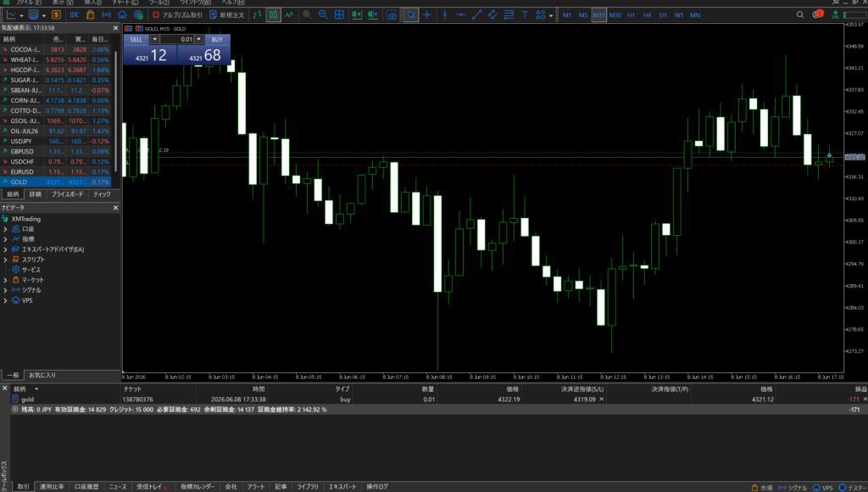
Task: Take a chart screenshot with camera icon
Action: [392, 15]
